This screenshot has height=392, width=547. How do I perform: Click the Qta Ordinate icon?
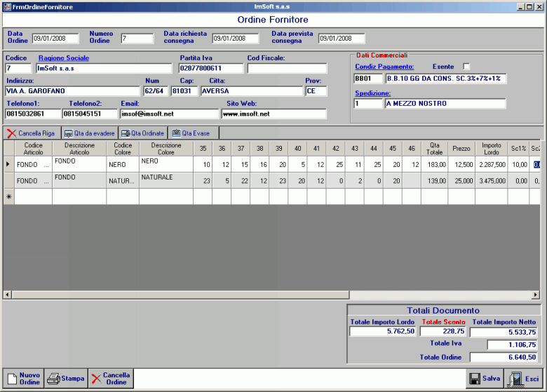tap(126, 133)
